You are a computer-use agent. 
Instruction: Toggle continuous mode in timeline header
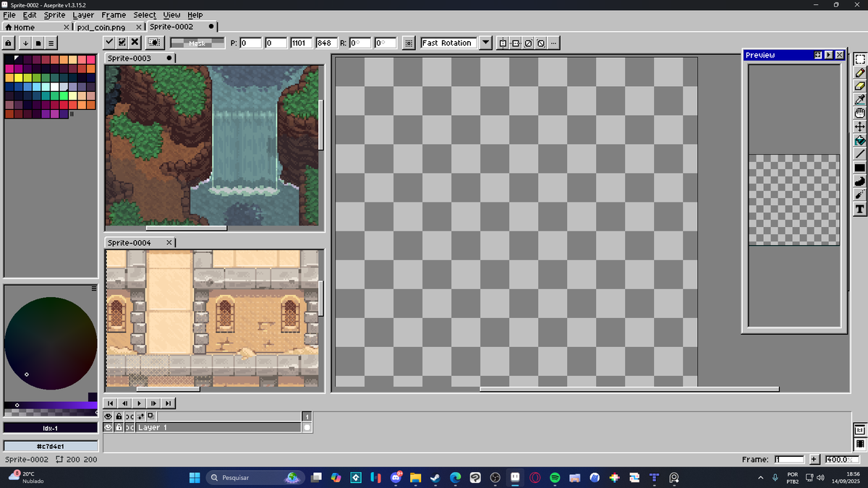pyautogui.click(x=129, y=416)
